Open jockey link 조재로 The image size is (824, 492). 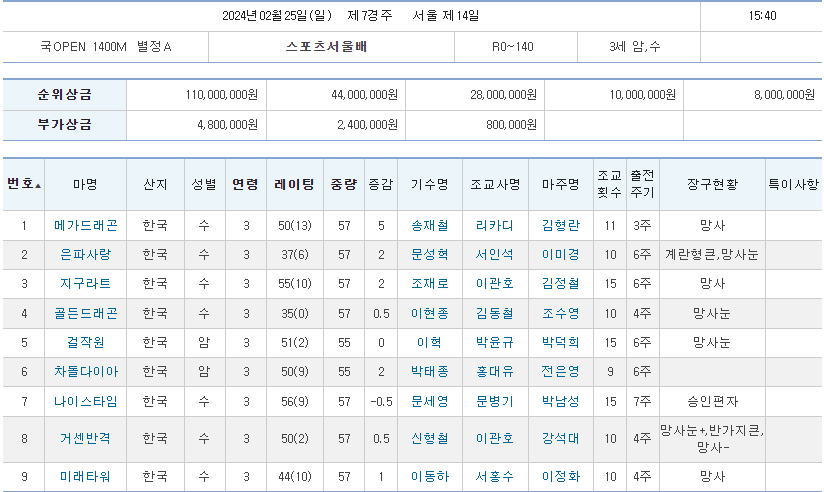(430, 283)
